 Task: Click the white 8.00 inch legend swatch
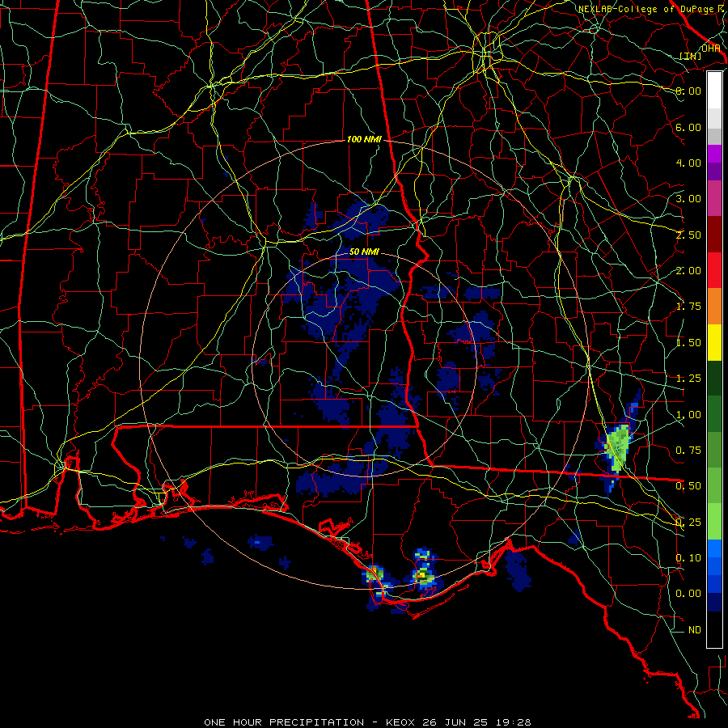(714, 90)
